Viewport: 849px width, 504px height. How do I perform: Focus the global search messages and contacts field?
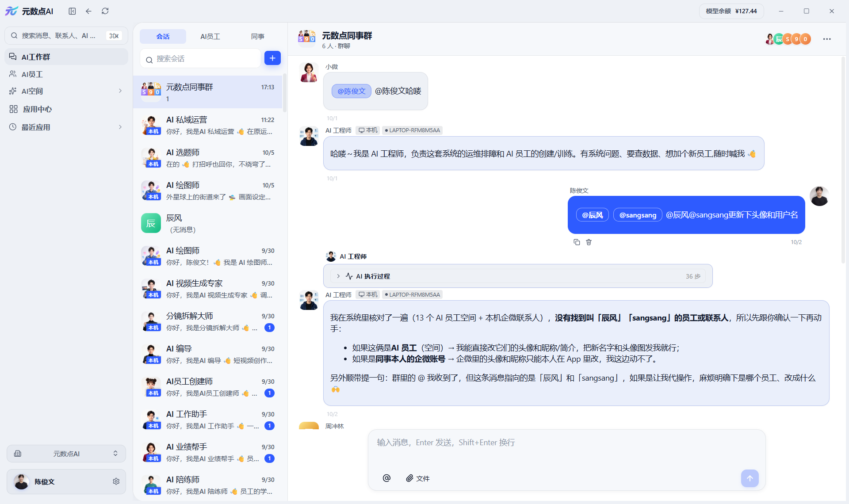point(66,35)
